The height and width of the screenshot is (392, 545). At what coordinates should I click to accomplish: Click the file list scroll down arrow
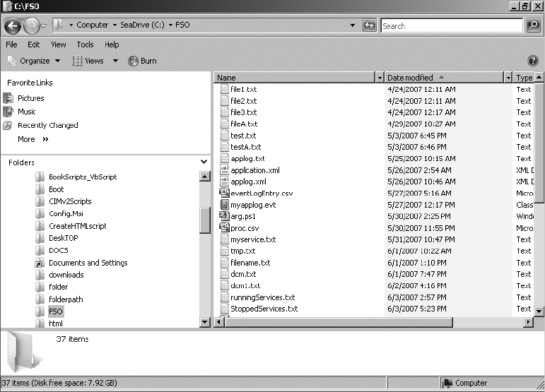[x=539, y=311]
